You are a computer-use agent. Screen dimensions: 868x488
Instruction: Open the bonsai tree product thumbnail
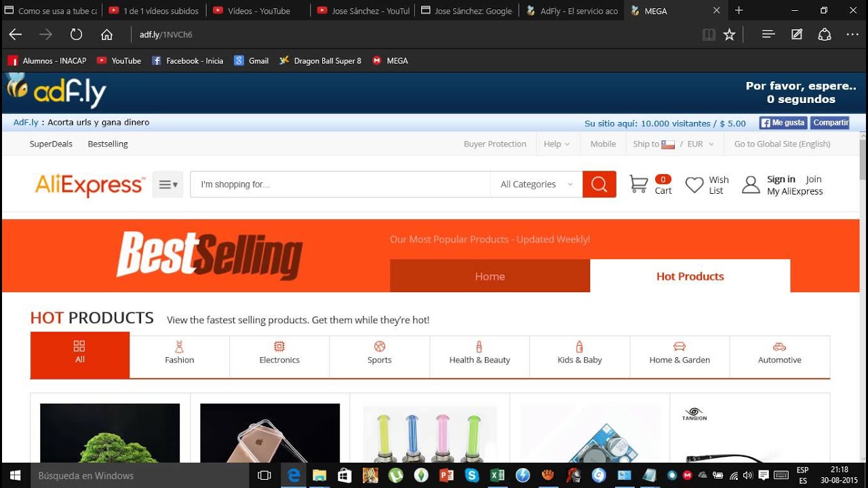[110, 433]
